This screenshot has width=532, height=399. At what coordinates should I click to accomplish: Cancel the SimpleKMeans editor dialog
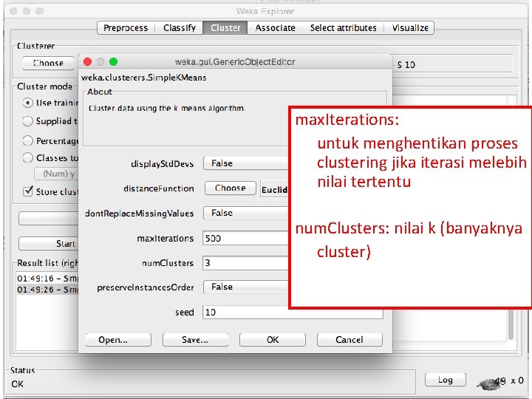pos(349,340)
